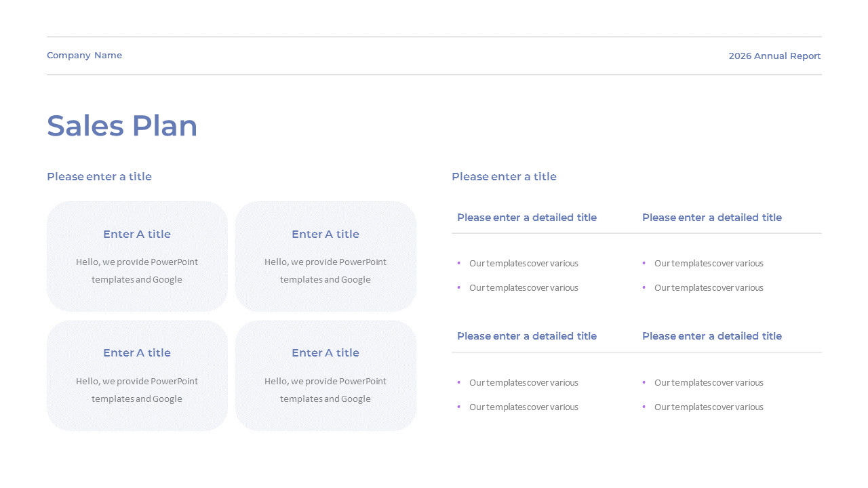Select the Sales Plan slide title
Screen dimensions: 868x488
point(122,126)
